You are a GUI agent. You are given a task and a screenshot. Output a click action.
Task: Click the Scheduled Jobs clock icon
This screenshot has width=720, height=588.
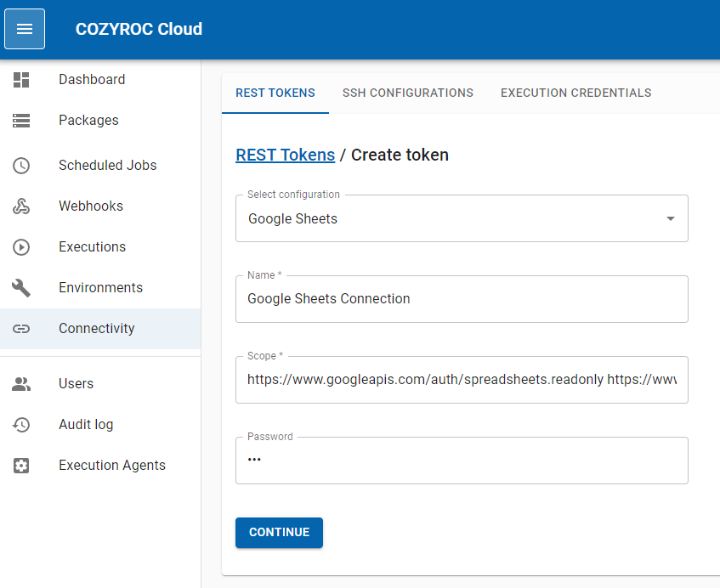click(21, 166)
